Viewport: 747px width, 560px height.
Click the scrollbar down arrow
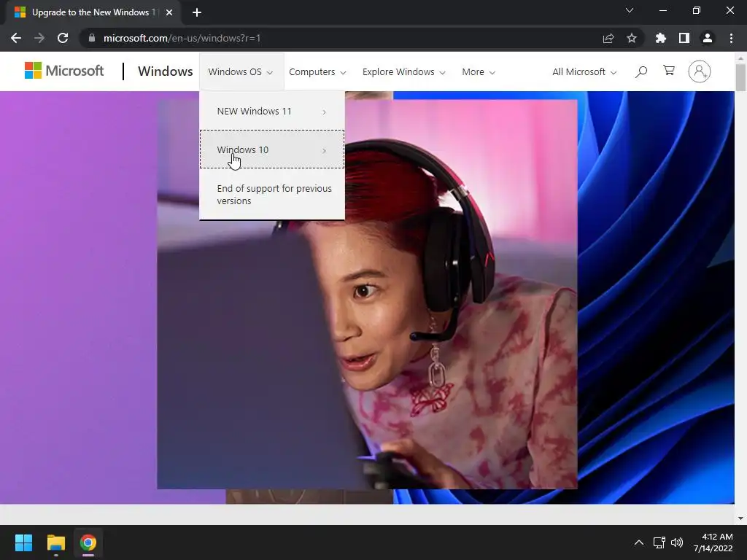pyautogui.click(x=740, y=518)
